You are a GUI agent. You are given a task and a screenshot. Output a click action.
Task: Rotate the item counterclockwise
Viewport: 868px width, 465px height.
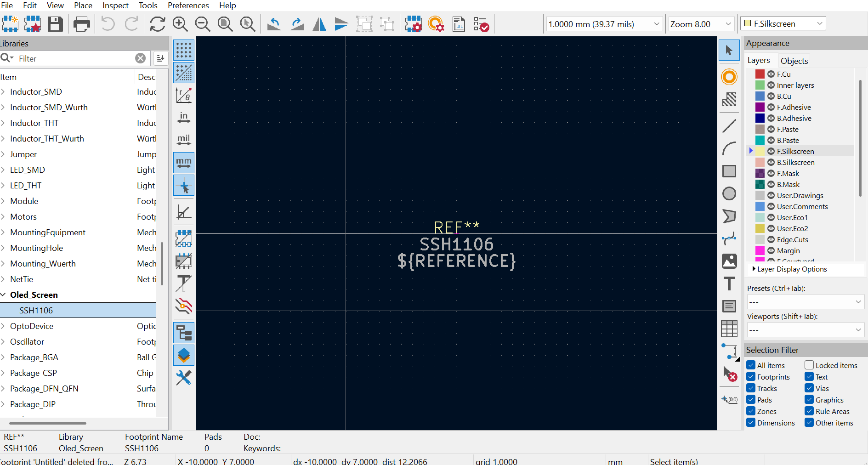[274, 24]
